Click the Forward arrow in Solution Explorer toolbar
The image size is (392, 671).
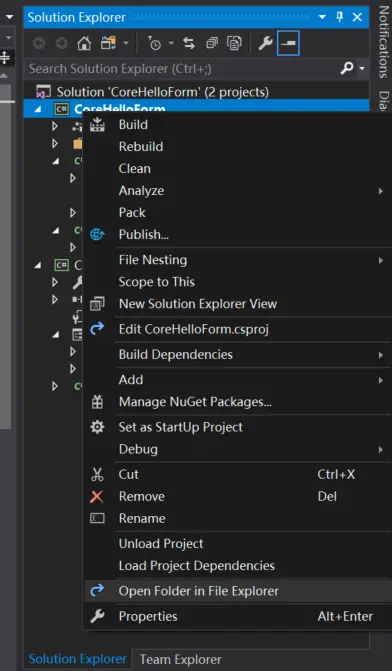[x=62, y=43]
